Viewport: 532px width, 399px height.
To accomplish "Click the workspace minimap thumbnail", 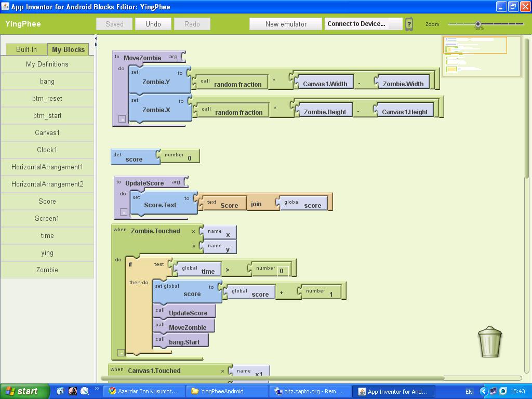I will pos(482,56).
